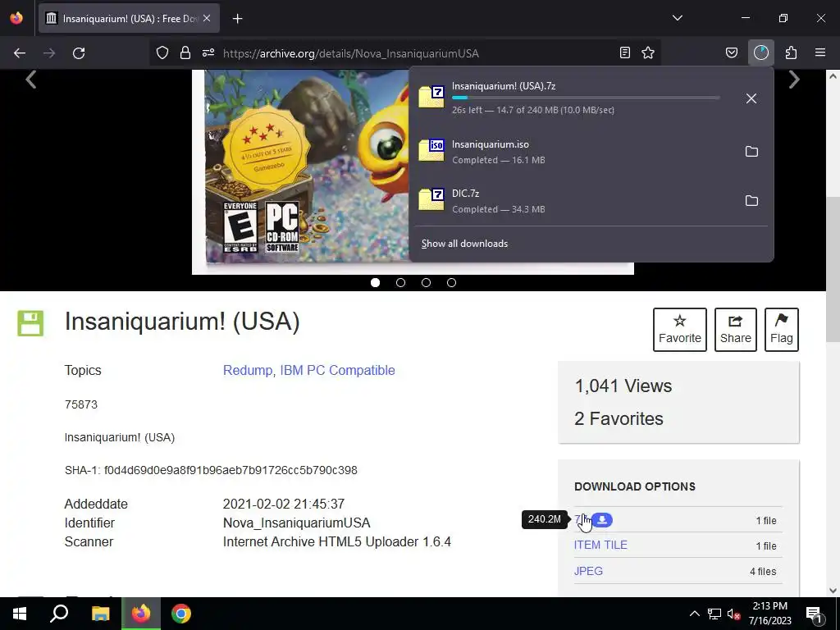This screenshot has height=630, width=840.
Task: Click muted volume tray icon
Action: [x=734, y=614]
